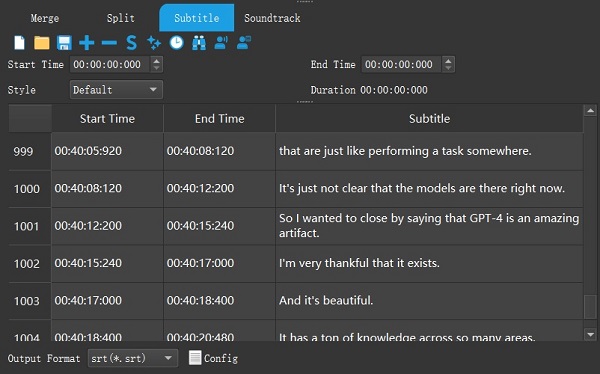Click the person with chat bubble icon
The height and width of the screenshot is (374, 600).
click(244, 42)
